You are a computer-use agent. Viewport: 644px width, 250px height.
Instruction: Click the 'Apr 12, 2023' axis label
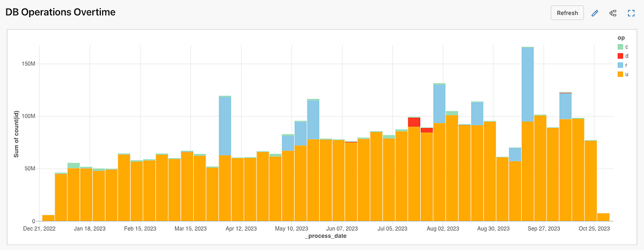(241, 228)
